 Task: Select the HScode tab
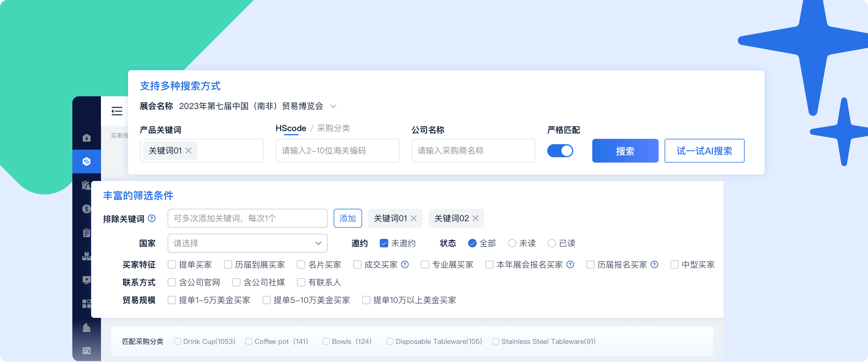pyautogui.click(x=291, y=128)
